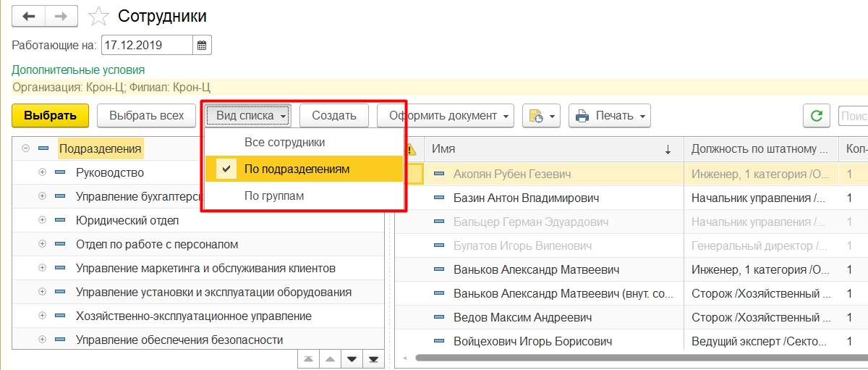Click the forward navigation arrow

(x=62, y=16)
